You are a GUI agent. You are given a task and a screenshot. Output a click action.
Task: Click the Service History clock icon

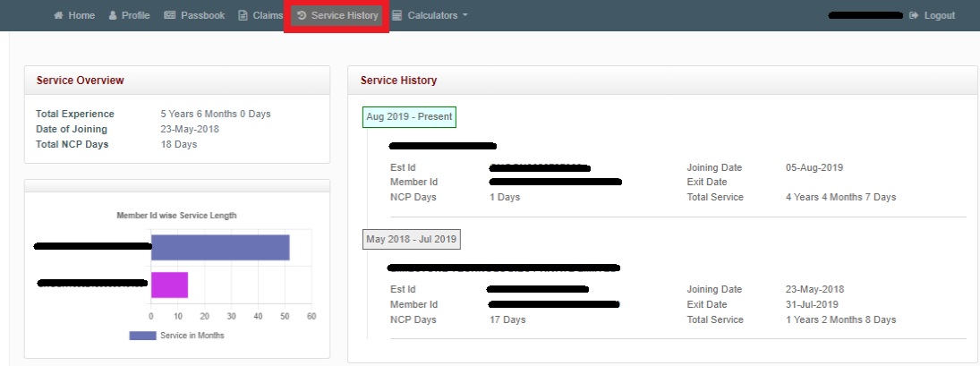tap(302, 16)
